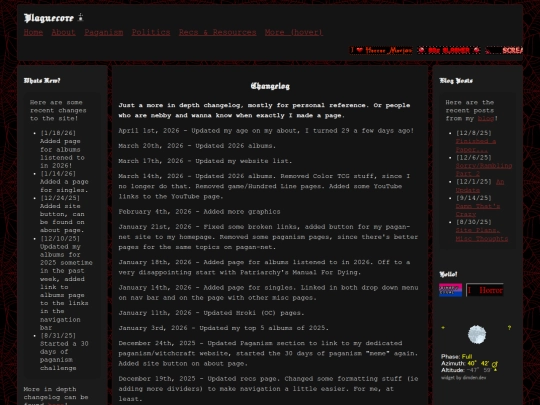The height and width of the screenshot is (405, 540).
Task: Click the I heart Horror Movies badge
Action: pos(381,50)
